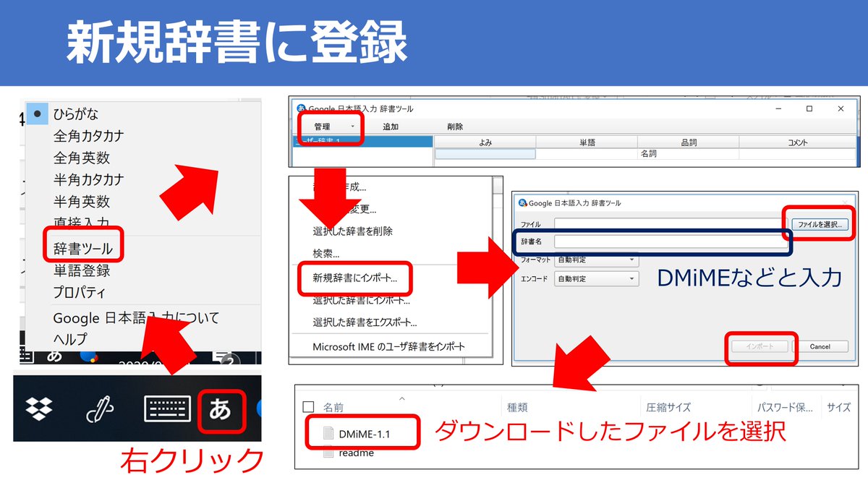Viewport: 868px width, 488px height.
Task: Choose 半角カタカナ input mode
Action: point(88,179)
